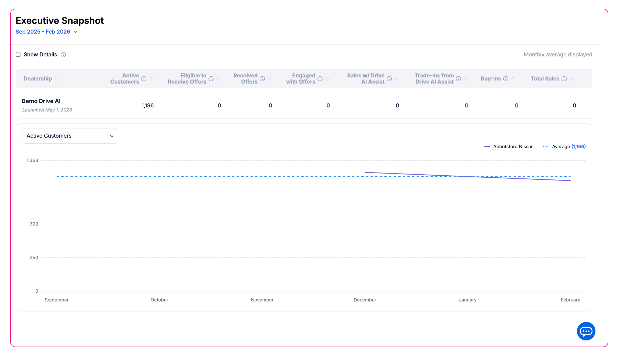618x364 pixels.
Task: Sort table by Dealership column arrows
Action: pyautogui.click(x=56, y=79)
